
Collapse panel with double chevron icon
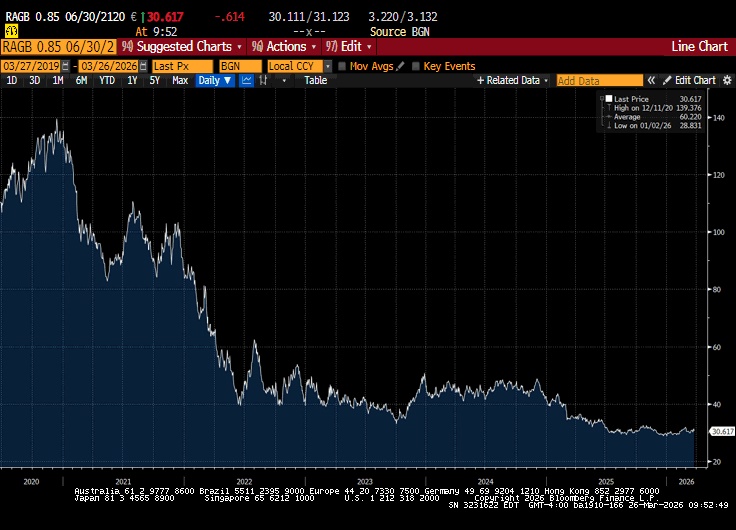coord(651,80)
